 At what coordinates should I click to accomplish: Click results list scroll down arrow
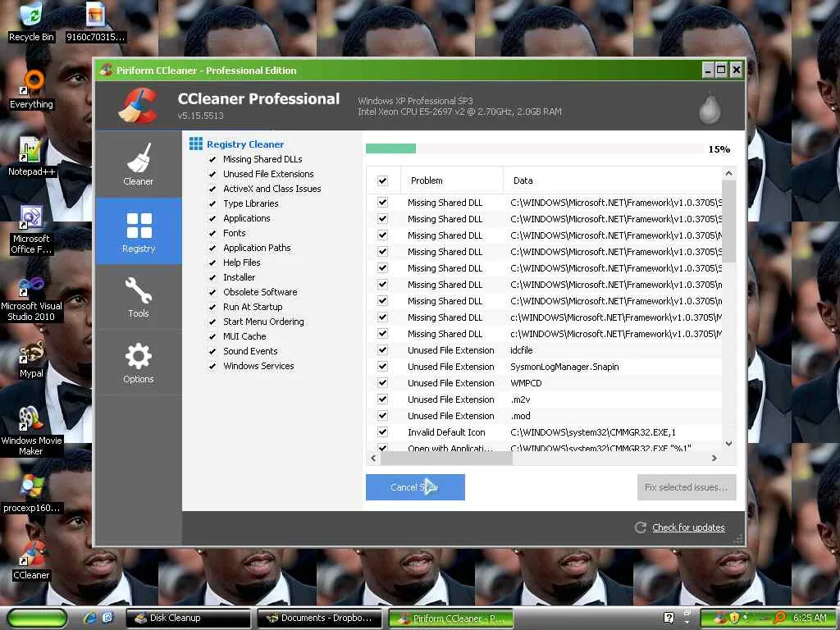(x=728, y=444)
